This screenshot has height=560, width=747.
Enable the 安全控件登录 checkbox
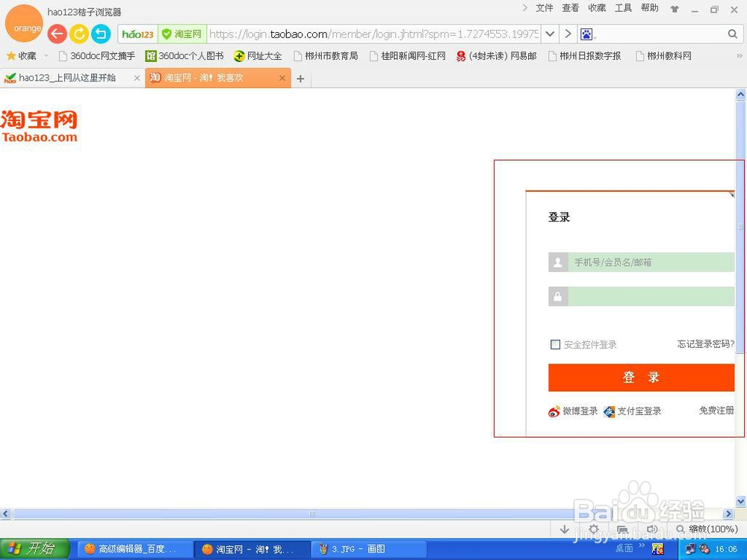point(555,344)
